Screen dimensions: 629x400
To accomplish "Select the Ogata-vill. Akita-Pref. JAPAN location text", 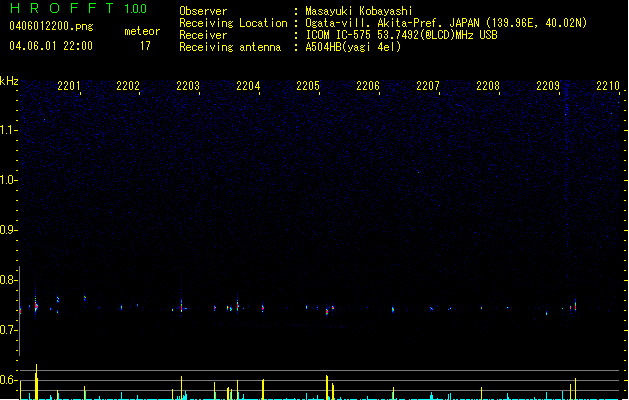I will click(446, 23).
